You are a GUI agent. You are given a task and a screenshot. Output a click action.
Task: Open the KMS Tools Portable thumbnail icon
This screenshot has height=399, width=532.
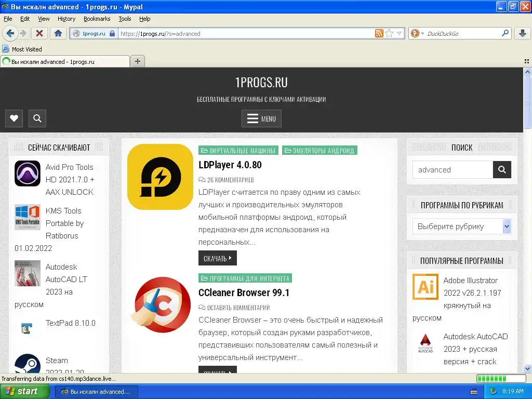point(28,217)
